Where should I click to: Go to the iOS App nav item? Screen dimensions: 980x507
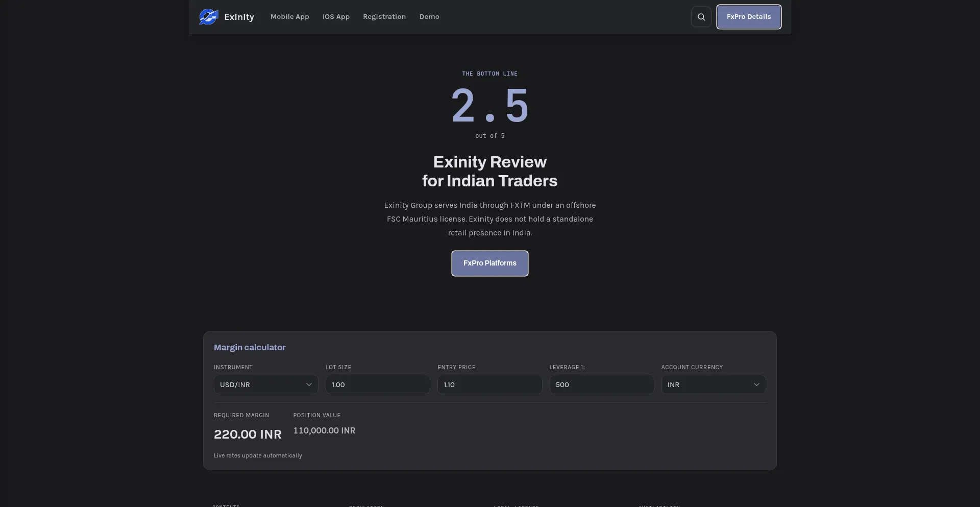(336, 17)
